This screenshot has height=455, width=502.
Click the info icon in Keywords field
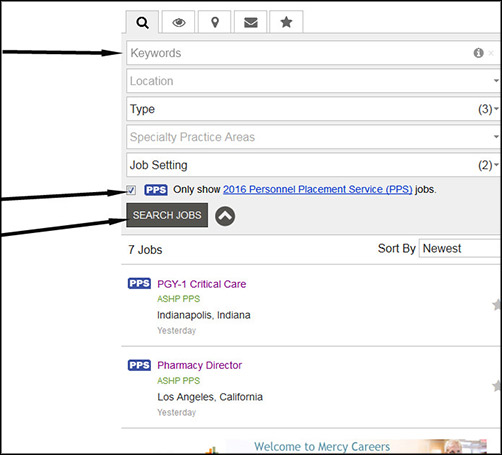(478, 53)
